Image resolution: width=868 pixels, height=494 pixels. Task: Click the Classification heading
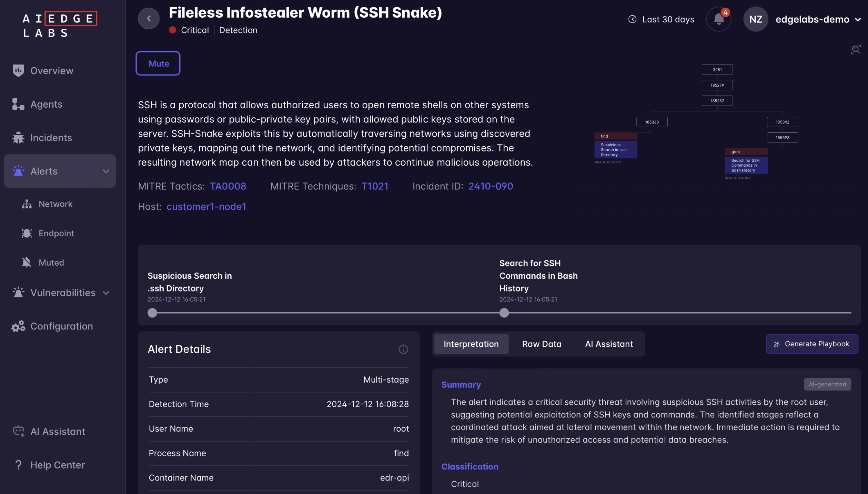click(470, 466)
